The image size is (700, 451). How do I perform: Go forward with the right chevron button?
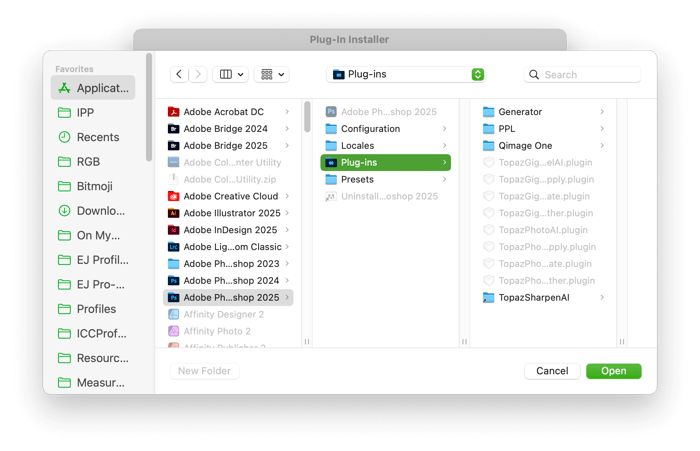[x=198, y=74]
